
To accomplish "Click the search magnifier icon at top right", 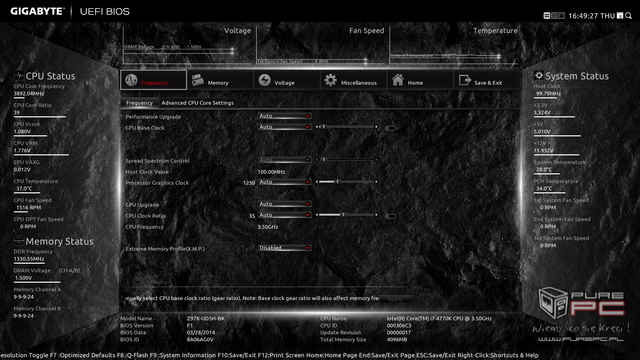I will point(629,16).
